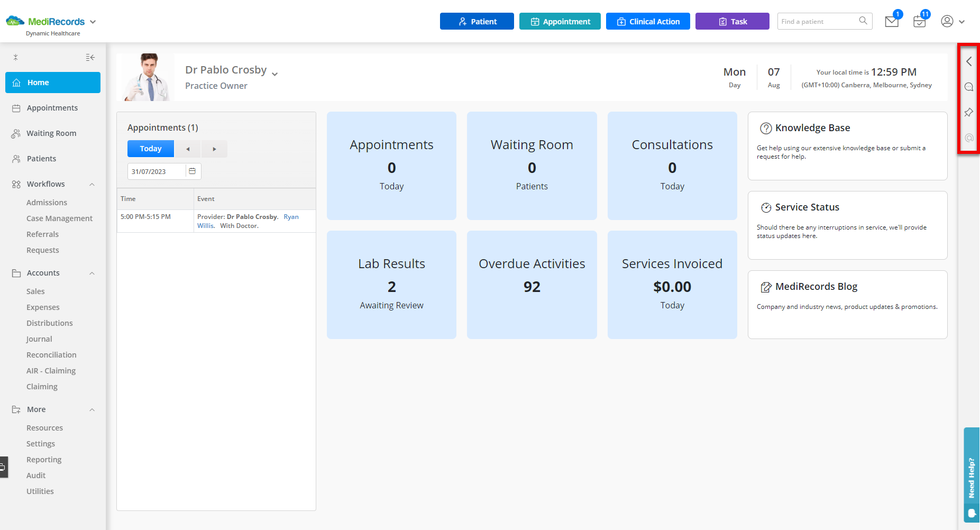Open AIR - Claiming under Accounts

pyautogui.click(x=51, y=371)
